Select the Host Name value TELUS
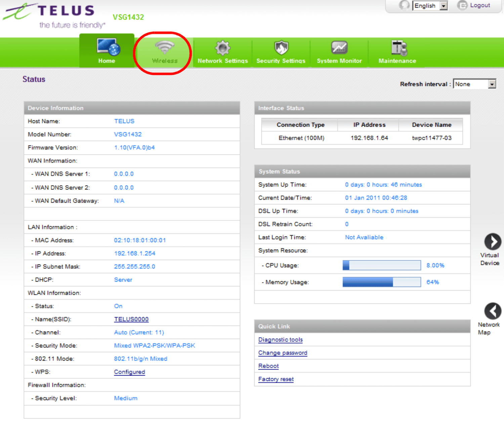This screenshot has width=504, height=421. coord(124,121)
